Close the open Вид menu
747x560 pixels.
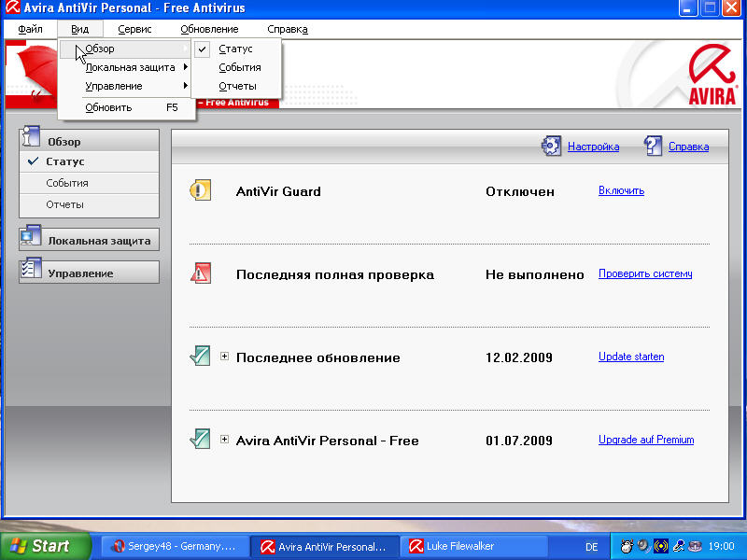click(79, 29)
